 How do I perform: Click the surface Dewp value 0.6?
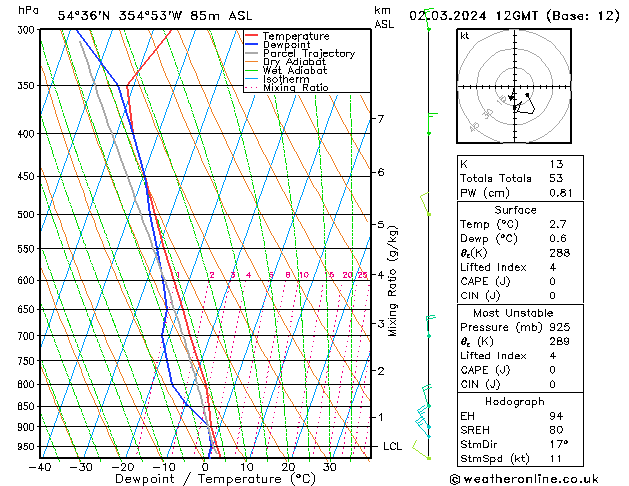click(x=558, y=239)
